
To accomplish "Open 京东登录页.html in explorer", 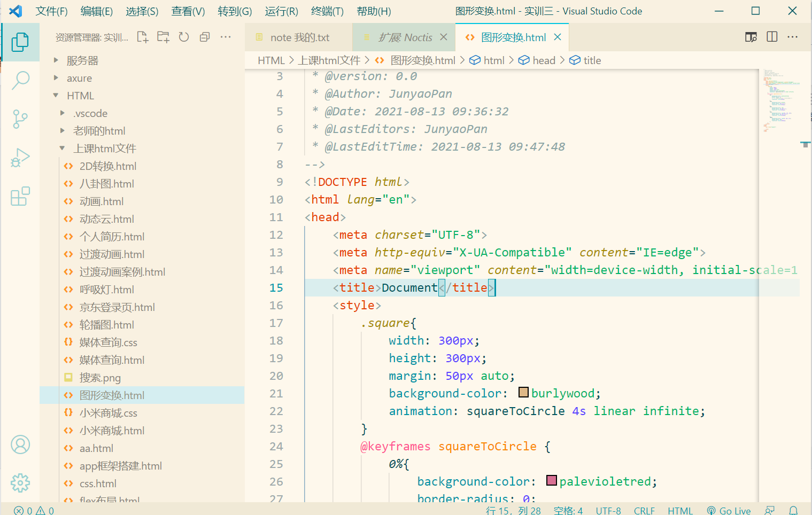I will coord(142,307).
